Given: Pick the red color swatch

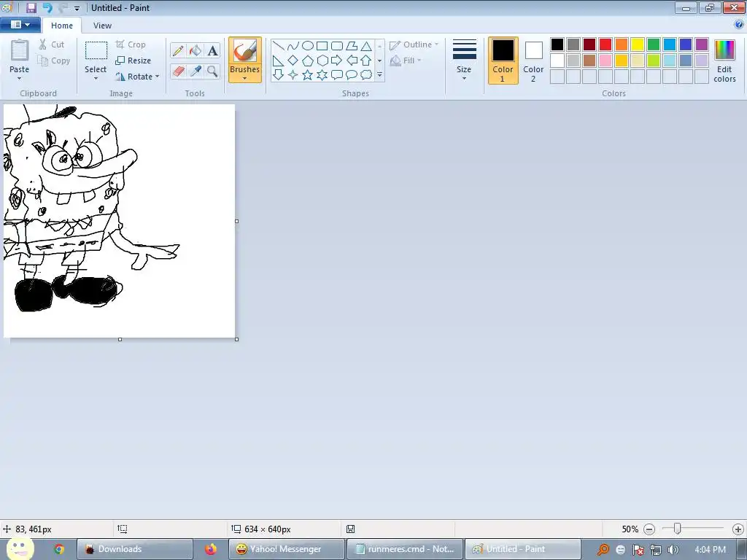Looking at the screenshot, I should point(605,44).
